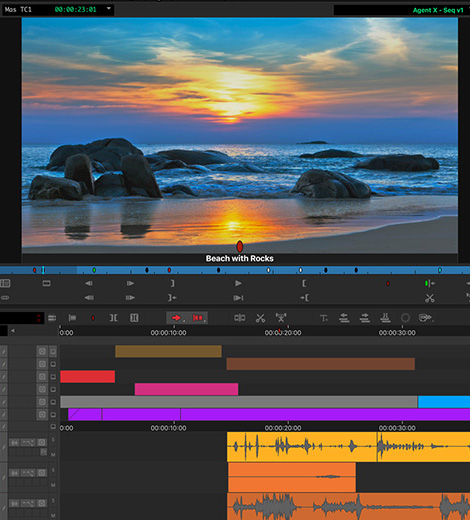Go to the In point

click(x=304, y=298)
